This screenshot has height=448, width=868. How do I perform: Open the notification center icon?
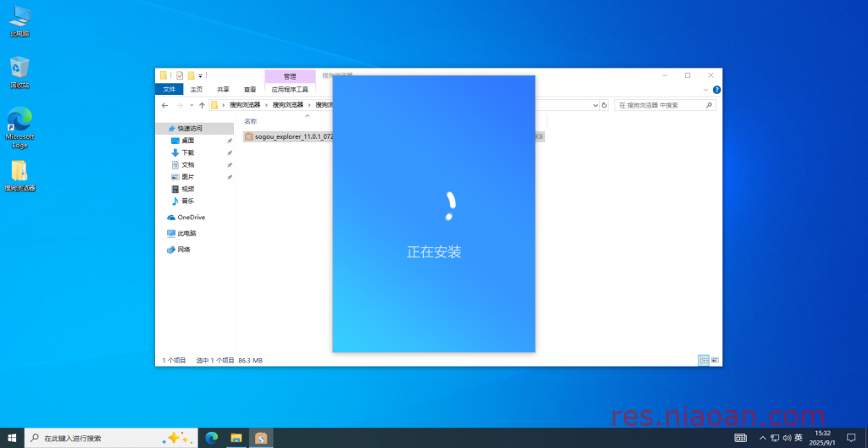tap(851, 438)
